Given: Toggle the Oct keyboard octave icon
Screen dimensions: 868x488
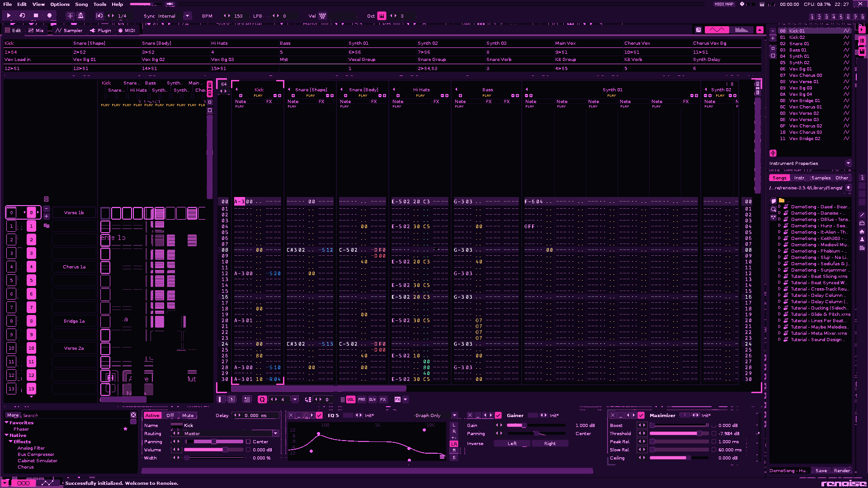Looking at the screenshot, I should (x=382, y=16).
